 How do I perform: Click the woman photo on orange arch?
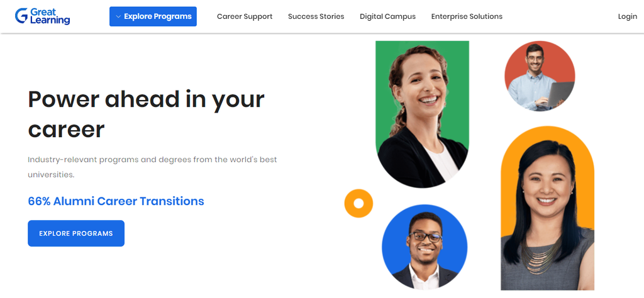547,214
